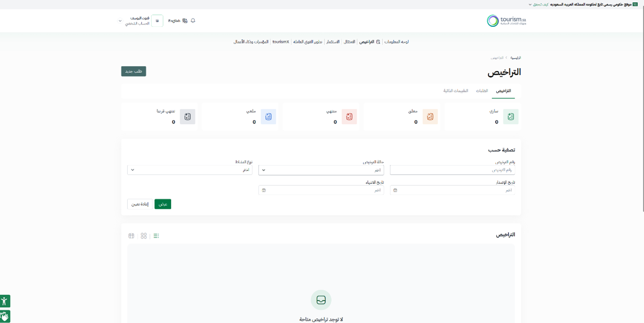
Task: Click the green ساري (valid) licenses icon
Action: click(511, 117)
